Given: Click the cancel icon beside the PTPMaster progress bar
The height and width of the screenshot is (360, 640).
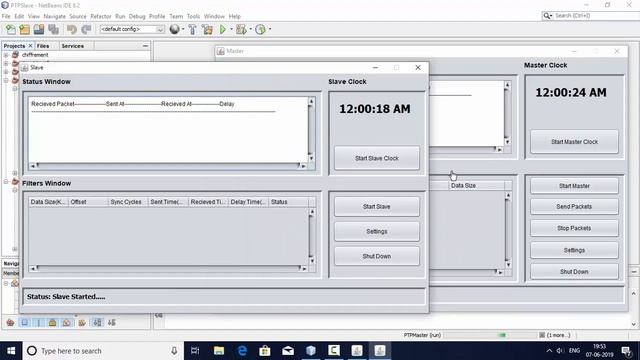Looking at the screenshot, I should click(542, 335).
